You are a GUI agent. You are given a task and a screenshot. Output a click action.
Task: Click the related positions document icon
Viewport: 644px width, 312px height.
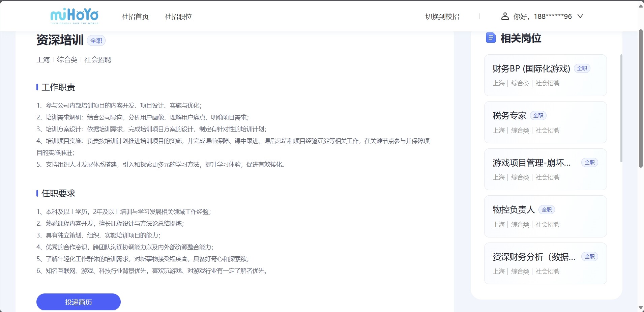[x=491, y=38]
